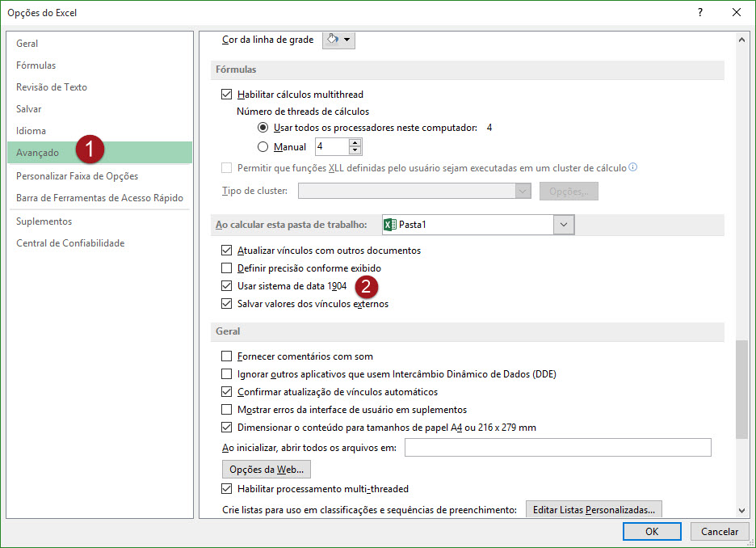Viewport: 756px width, 548px height.
Task: Click the vertical scrollbar thumb
Action: coord(741,390)
